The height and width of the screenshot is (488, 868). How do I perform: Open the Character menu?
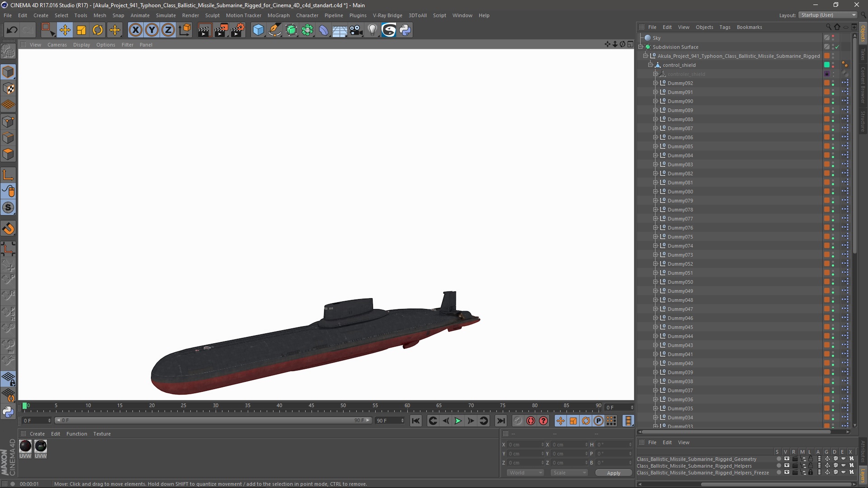click(x=307, y=15)
